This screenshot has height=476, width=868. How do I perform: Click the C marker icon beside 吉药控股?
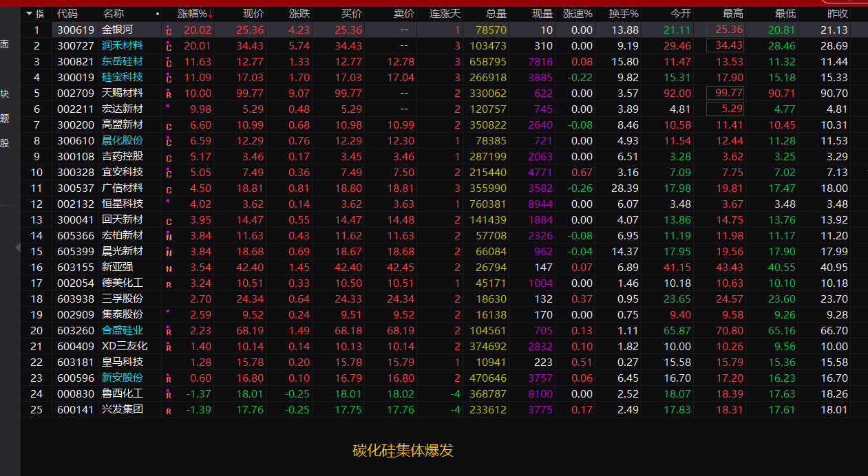[169, 158]
